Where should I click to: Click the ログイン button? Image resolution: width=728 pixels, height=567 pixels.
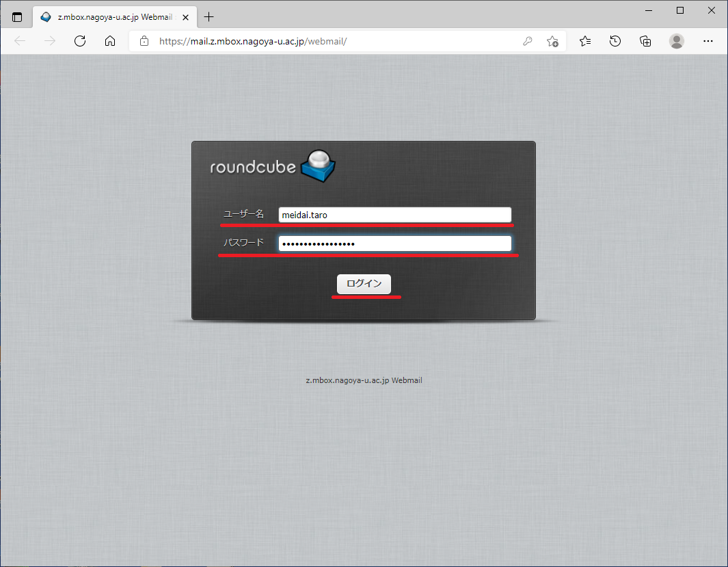click(x=364, y=284)
